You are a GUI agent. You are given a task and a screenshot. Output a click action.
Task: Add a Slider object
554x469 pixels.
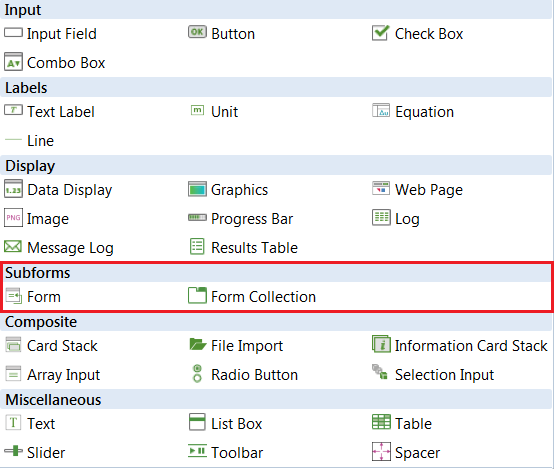click(35, 452)
